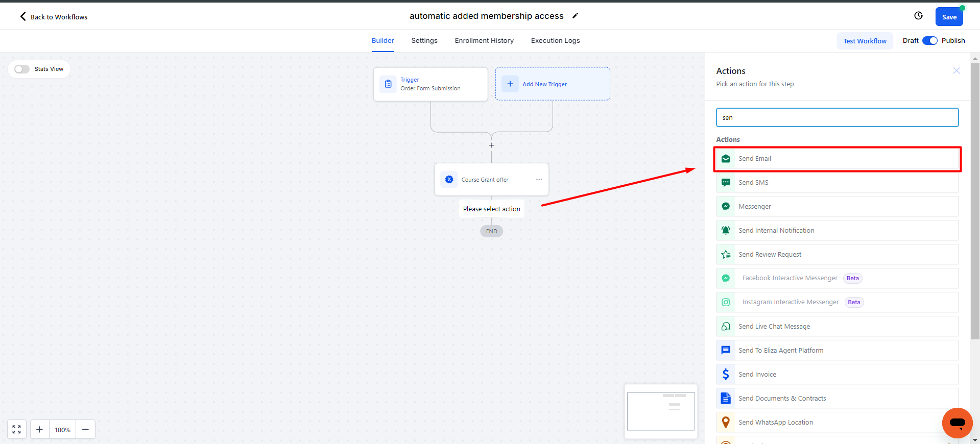Open Course Grant offer three-dot menu
This screenshot has width=980, height=444.
(539, 180)
